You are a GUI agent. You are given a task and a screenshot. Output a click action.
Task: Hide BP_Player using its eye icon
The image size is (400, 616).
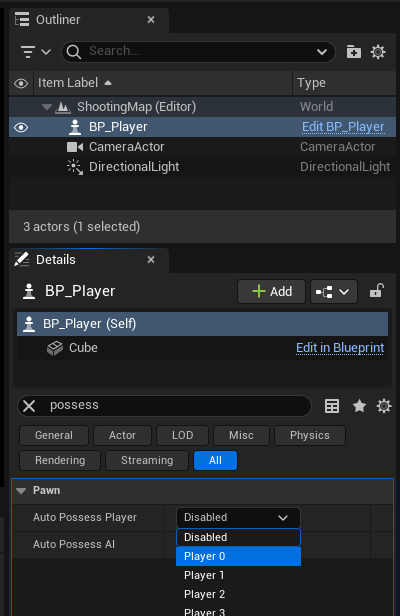point(21,127)
